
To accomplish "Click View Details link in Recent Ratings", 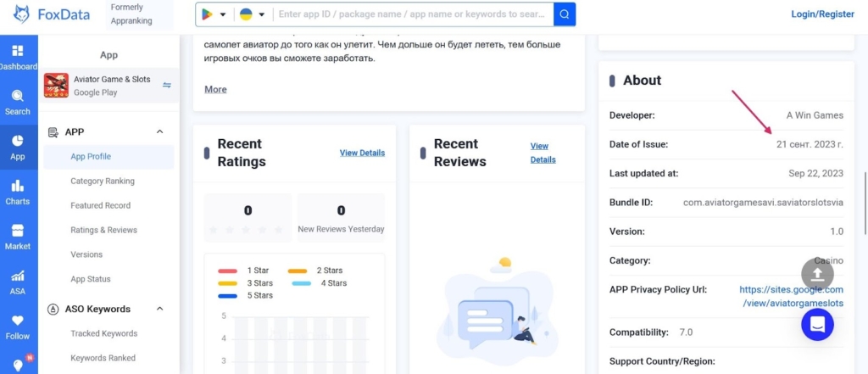I will click(362, 153).
